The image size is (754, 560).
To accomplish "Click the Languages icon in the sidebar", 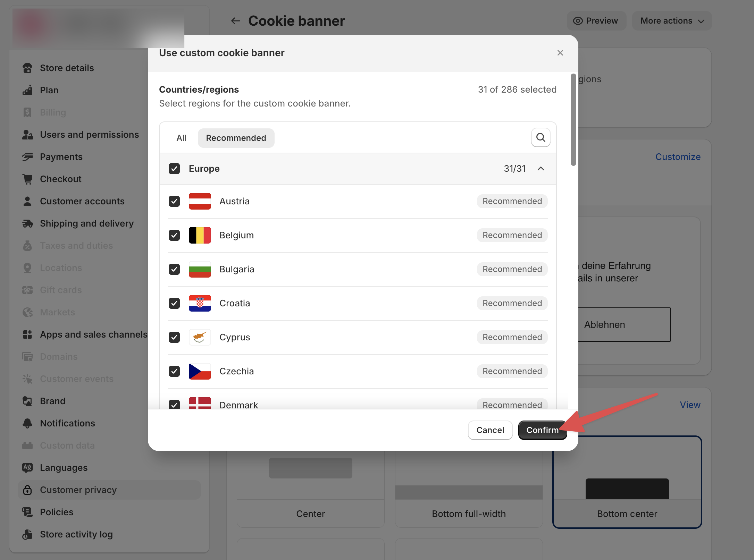I will [x=27, y=467].
